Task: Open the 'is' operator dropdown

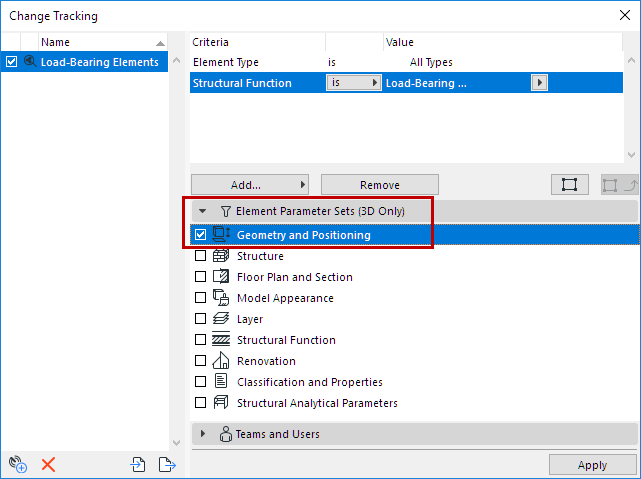Action: coord(354,83)
